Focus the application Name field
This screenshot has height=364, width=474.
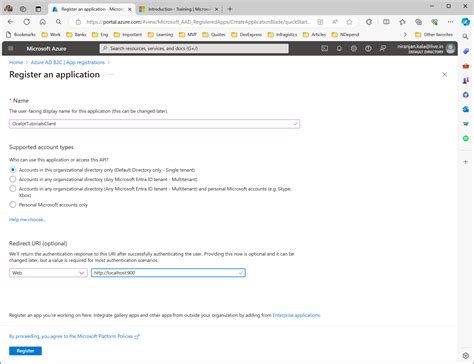[x=154, y=124]
